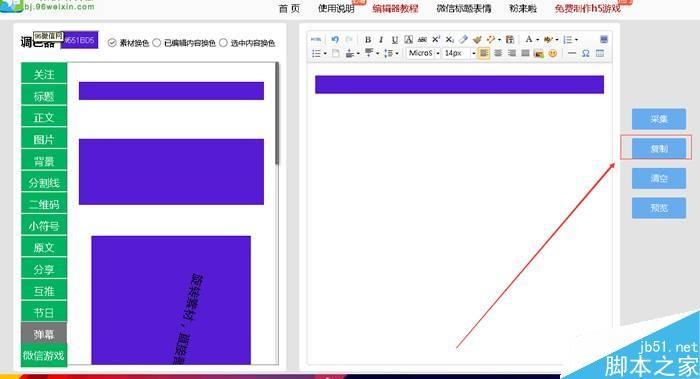Toggle the editor fullscreen icon

tap(604, 39)
